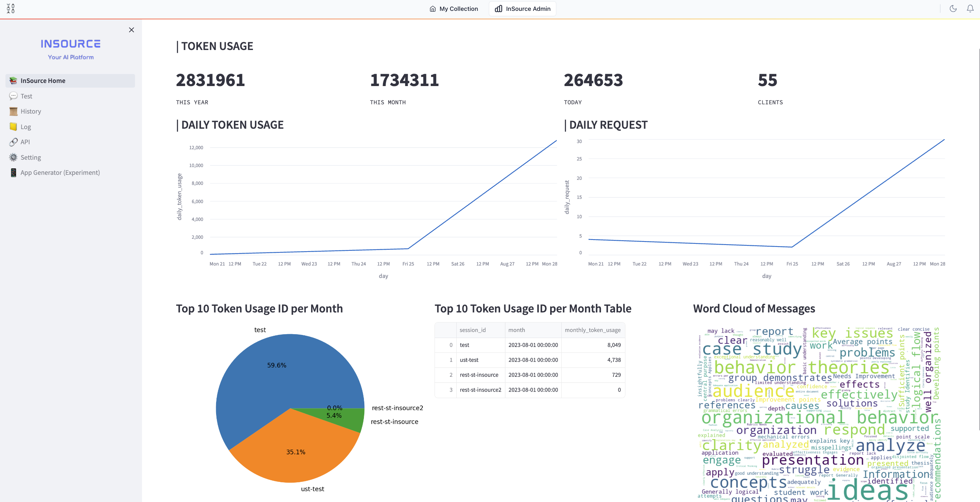Click the App Generator phone icon
Image resolution: width=980 pixels, height=502 pixels.
click(x=13, y=173)
